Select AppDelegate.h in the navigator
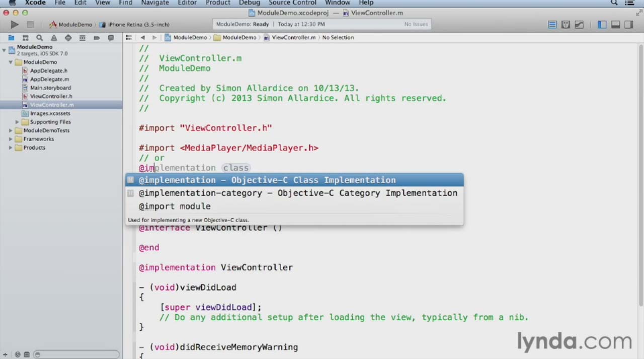The height and width of the screenshot is (359, 644). pyautogui.click(x=48, y=70)
